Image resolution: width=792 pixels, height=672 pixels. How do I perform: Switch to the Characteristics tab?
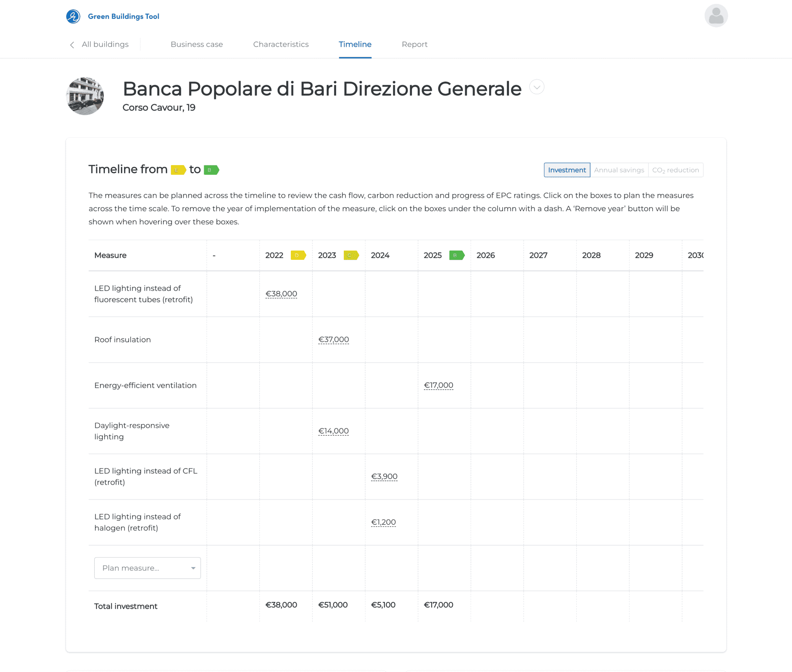[x=281, y=44]
